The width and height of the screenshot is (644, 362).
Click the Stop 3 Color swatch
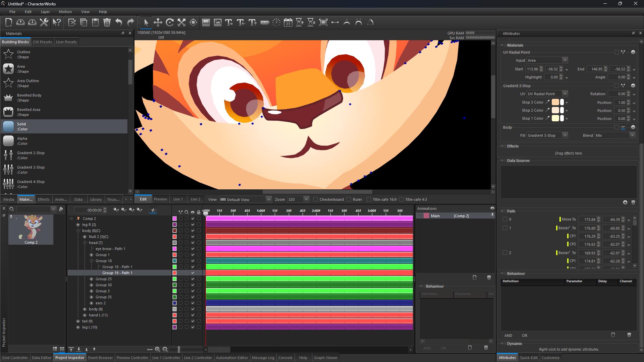point(555,102)
